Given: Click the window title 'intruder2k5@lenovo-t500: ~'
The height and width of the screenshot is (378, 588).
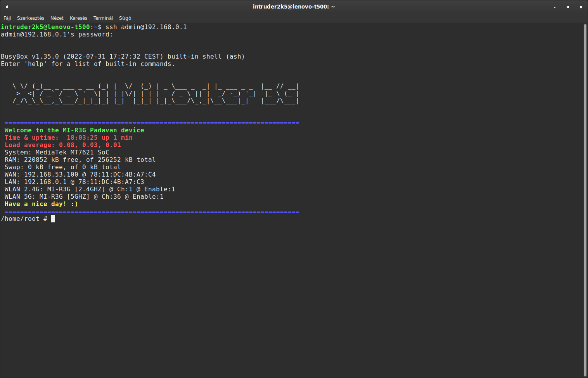Looking at the screenshot, I should [294, 7].
